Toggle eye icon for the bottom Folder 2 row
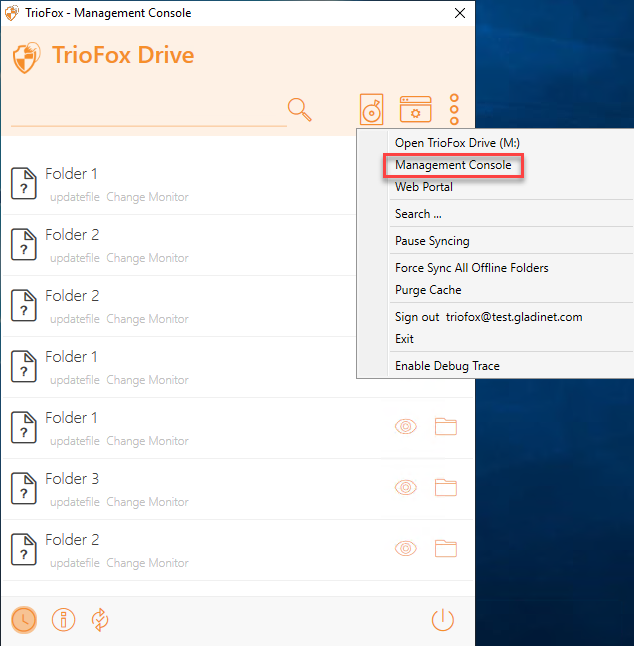The width and height of the screenshot is (634, 646). tap(406, 549)
